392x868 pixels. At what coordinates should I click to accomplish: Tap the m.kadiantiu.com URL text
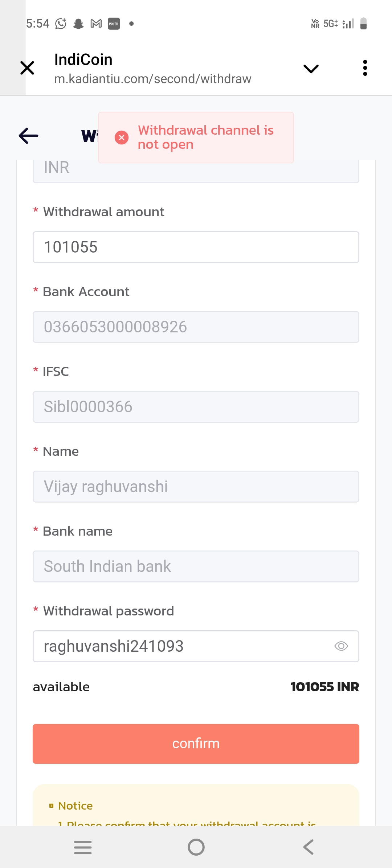(x=152, y=79)
